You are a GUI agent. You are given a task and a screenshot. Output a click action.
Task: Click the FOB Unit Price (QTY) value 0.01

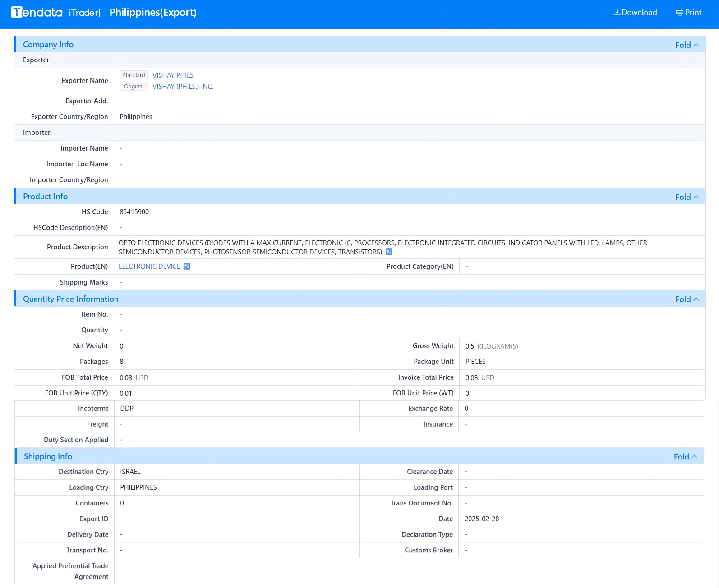126,394
